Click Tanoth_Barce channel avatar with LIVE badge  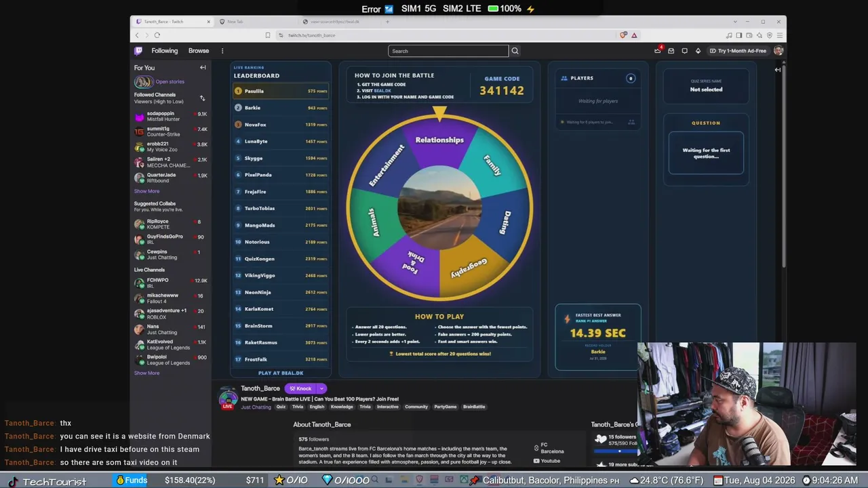click(x=228, y=398)
